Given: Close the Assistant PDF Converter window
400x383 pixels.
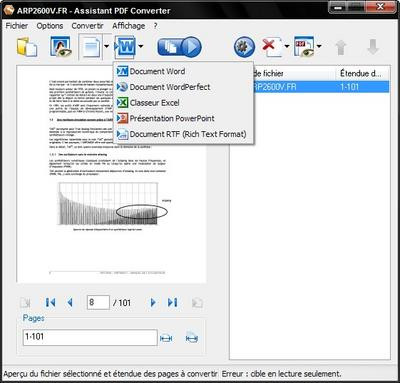Looking at the screenshot, I should coord(380,7).
